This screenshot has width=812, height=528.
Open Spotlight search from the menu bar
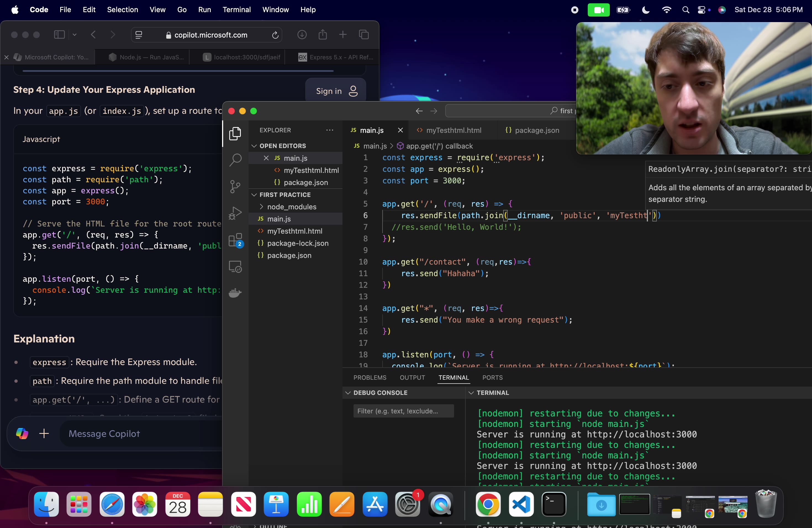pyautogui.click(x=686, y=10)
